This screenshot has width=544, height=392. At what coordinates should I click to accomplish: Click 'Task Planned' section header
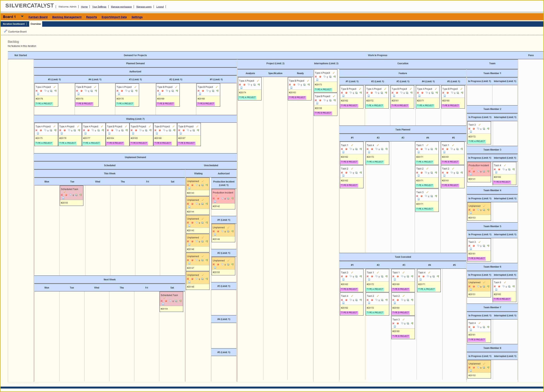pos(403,130)
